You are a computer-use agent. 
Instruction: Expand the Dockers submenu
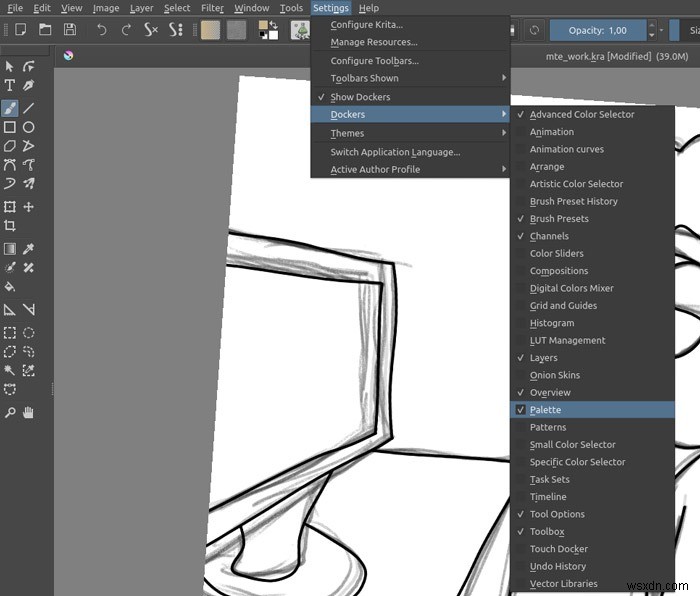[410, 114]
